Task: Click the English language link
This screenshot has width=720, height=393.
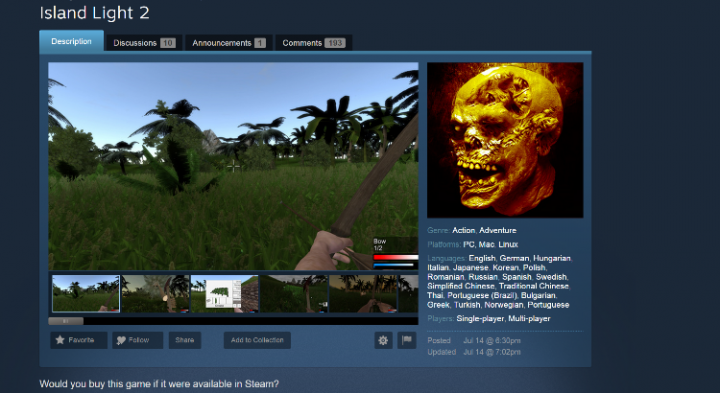Action: 482,258
